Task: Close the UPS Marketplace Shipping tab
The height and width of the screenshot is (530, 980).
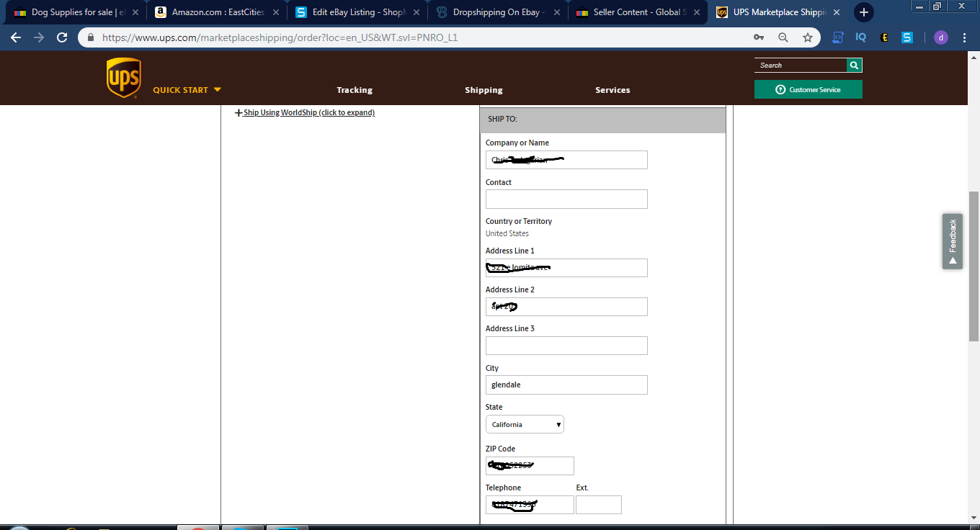Action: [837, 12]
